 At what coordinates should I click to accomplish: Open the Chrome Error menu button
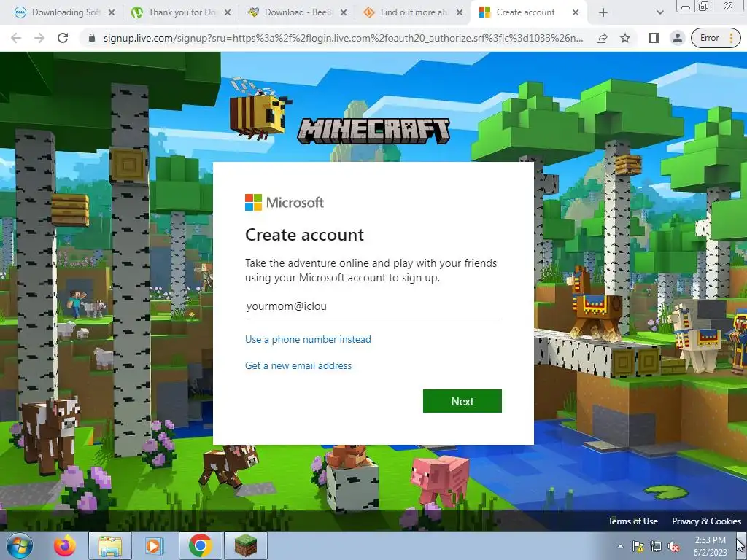[x=716, y=38]
